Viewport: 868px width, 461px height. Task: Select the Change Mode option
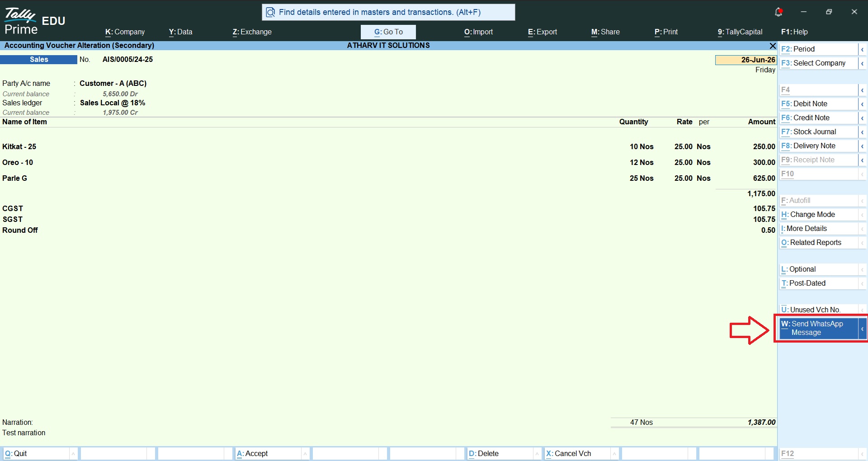pos(819,215)
